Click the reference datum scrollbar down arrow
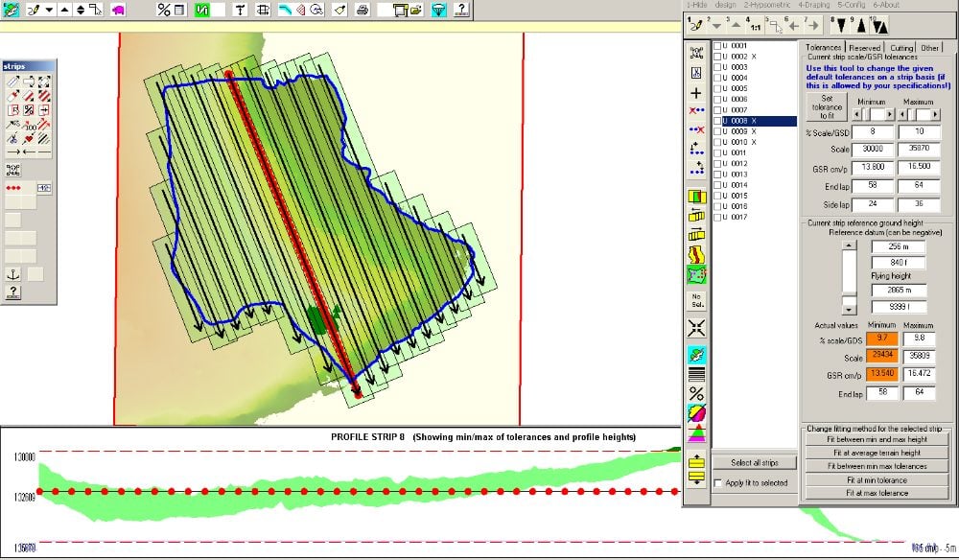Screen dimensions: 959x560 849,310
